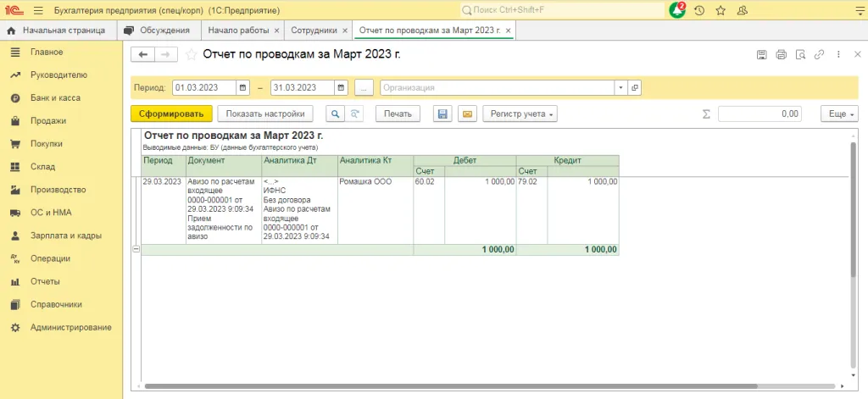Save report using floppy disk icon
This screenshot has width=868, height=399.
tap(441, 114)
